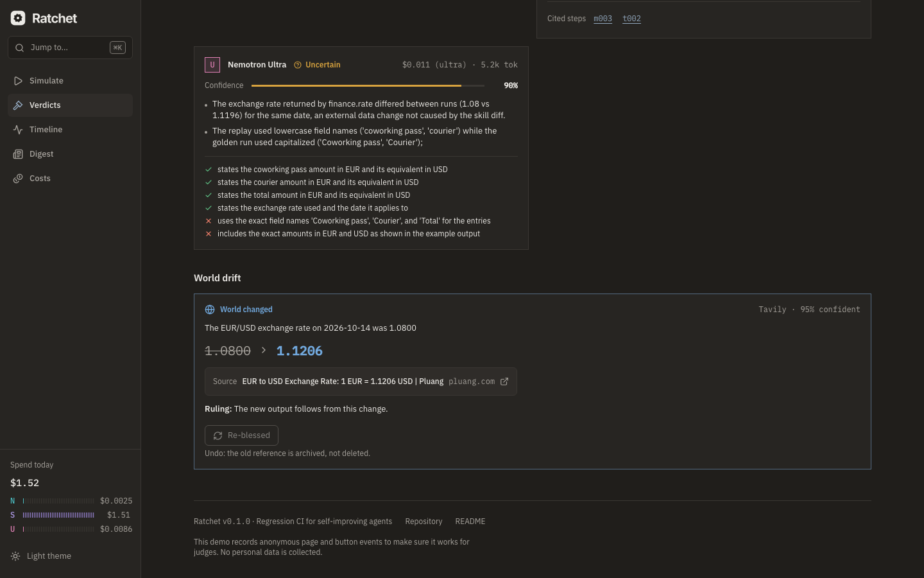
Task: Click the World drift heading
Action: coord(218,278)
